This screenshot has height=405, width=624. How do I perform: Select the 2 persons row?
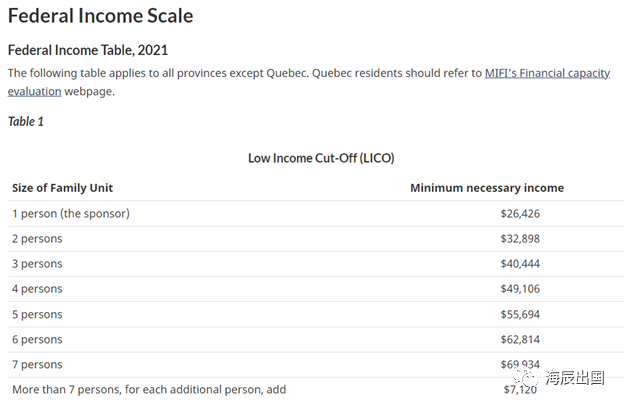point(316,239)
